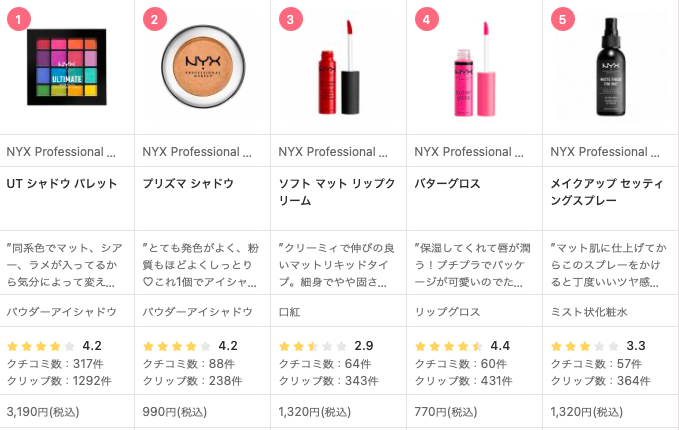This screenshot has height=430, width=679.
Task: Open the ソフト マット リップクリーム product link
Action: [x=337, y=192]
